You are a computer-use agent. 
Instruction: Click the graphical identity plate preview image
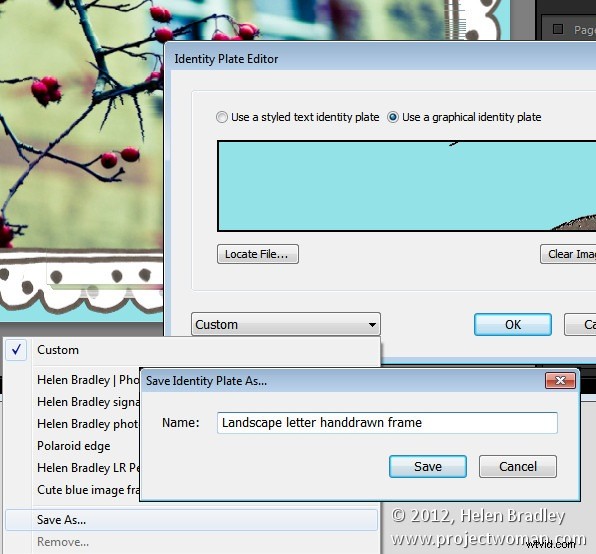[407, 186]
